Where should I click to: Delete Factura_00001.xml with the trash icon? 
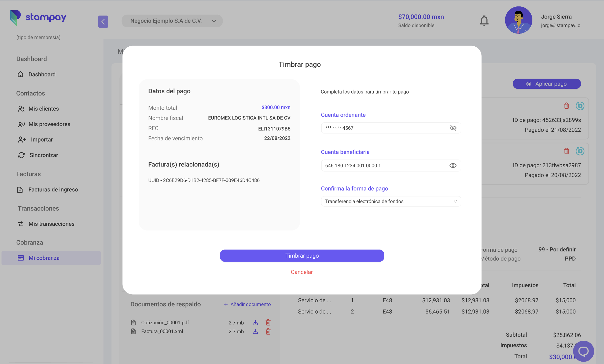pos(268,332)
